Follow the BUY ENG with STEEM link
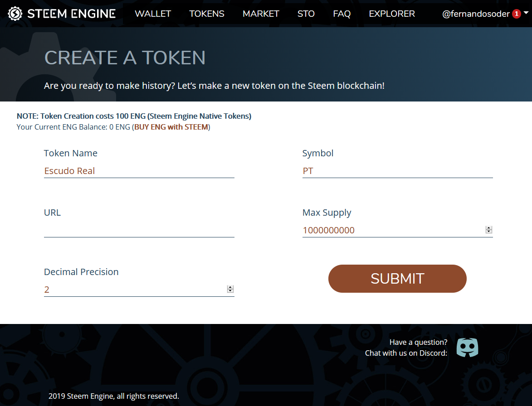Viewport: 532px width, 406px height. (171, 127)
